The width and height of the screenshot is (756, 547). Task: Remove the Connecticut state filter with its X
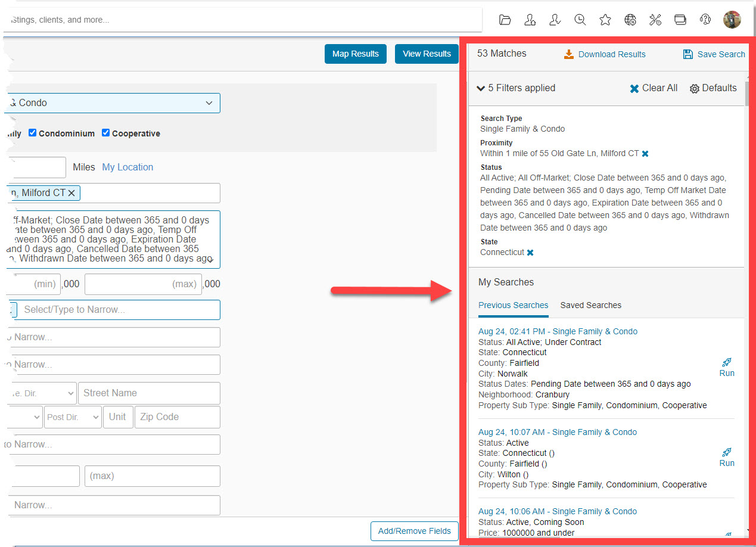[x=530, y=253]
